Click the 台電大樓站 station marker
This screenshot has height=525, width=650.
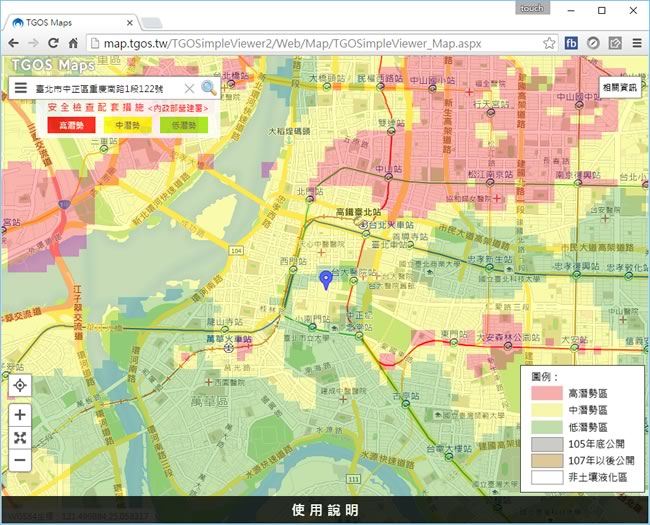pyautogui.click(x=449, y=457)
